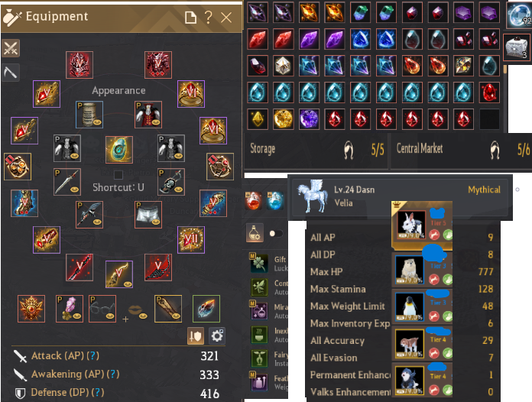This screenshot has width=532, height=402.
Task: Open the equipment settings gear icon
Action: coord(217,336)
